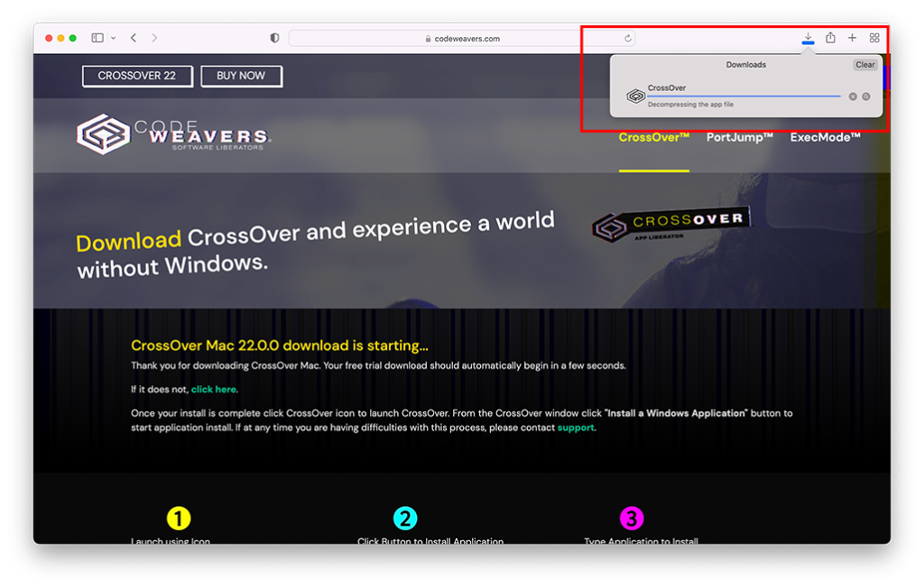Open the Safari downloads list icon
Viewport: 924px width, 588px height.
(808, 38)
